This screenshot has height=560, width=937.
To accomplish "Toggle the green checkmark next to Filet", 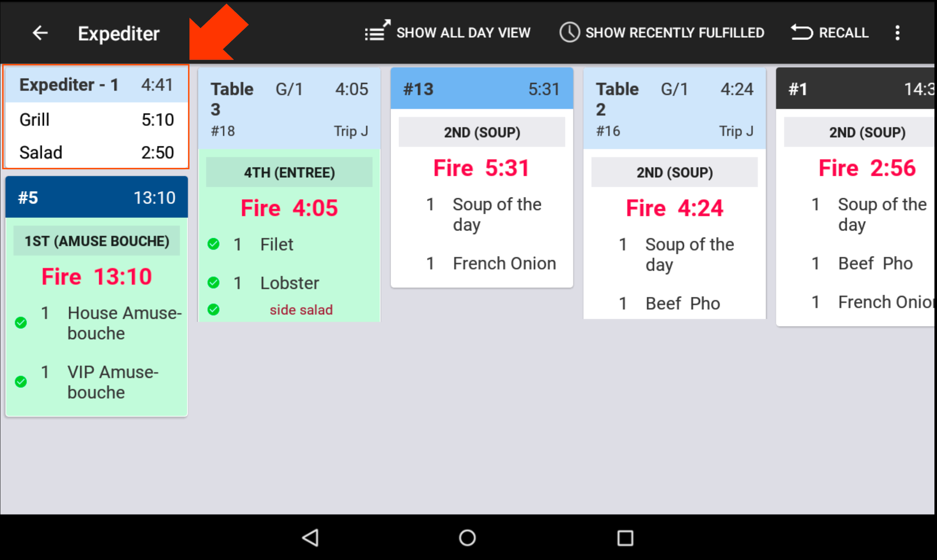I will 214,245.
